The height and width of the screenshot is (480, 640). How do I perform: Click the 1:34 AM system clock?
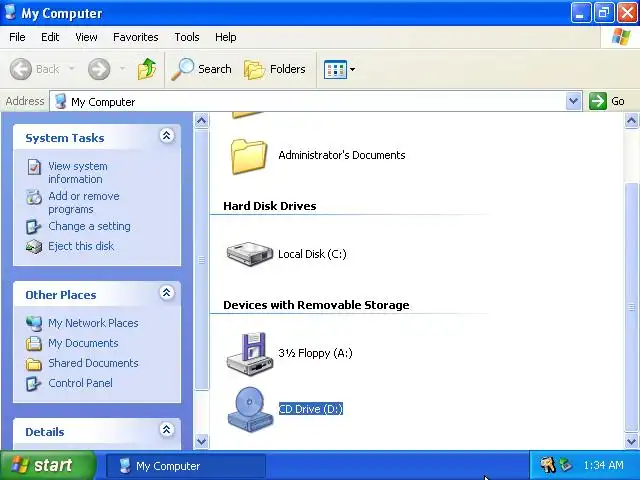pos(603,465)
